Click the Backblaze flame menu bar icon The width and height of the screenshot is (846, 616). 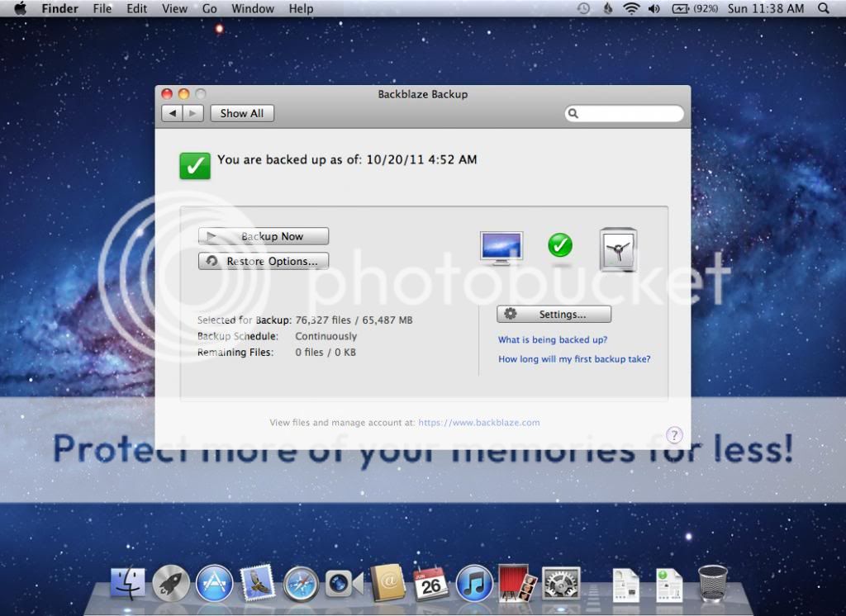[608, 8]
